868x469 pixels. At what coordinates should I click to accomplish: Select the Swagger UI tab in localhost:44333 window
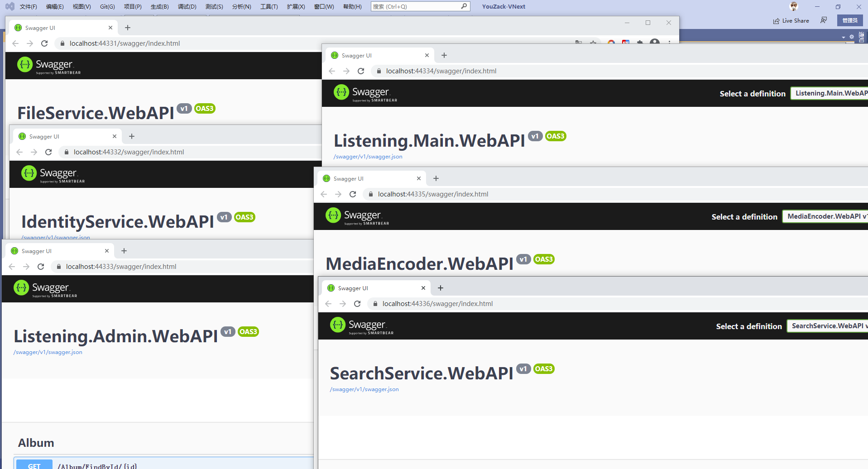60,251
